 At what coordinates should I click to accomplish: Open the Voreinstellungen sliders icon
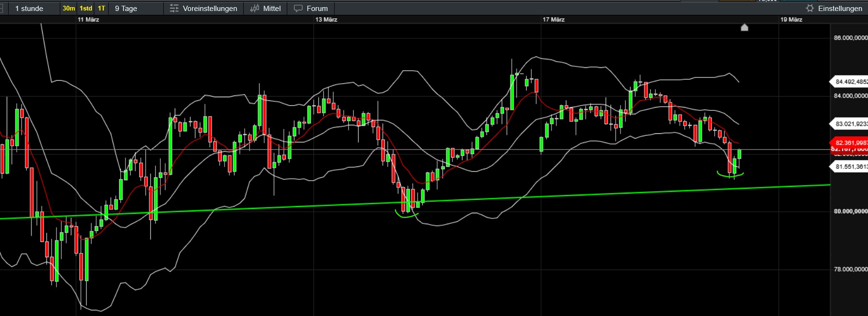174,9
